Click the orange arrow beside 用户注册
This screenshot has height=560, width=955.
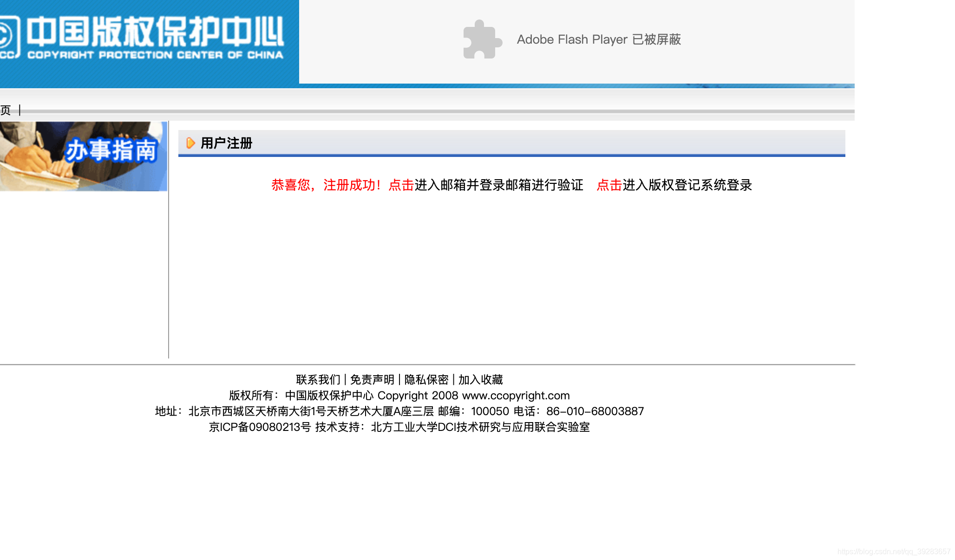[190, 143]
